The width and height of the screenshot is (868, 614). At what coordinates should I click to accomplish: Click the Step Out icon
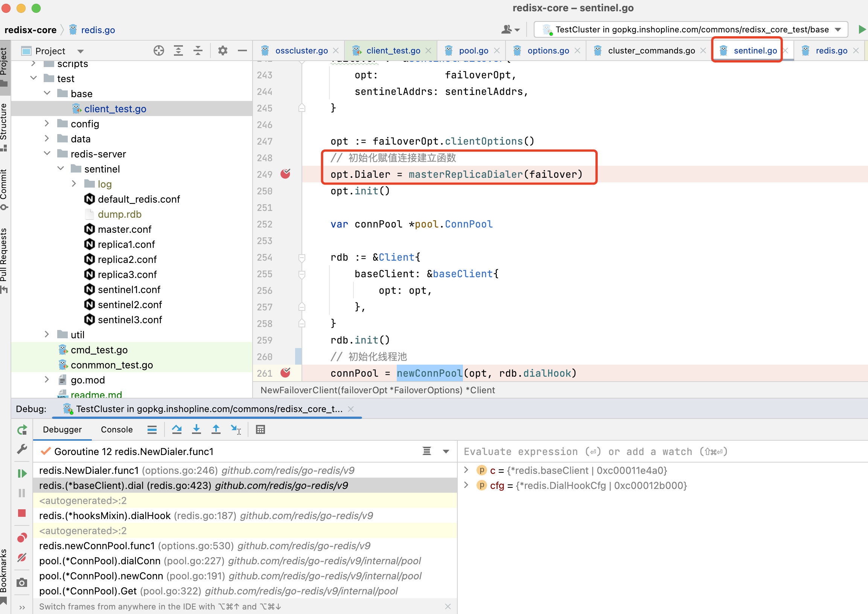click(216, 429)
